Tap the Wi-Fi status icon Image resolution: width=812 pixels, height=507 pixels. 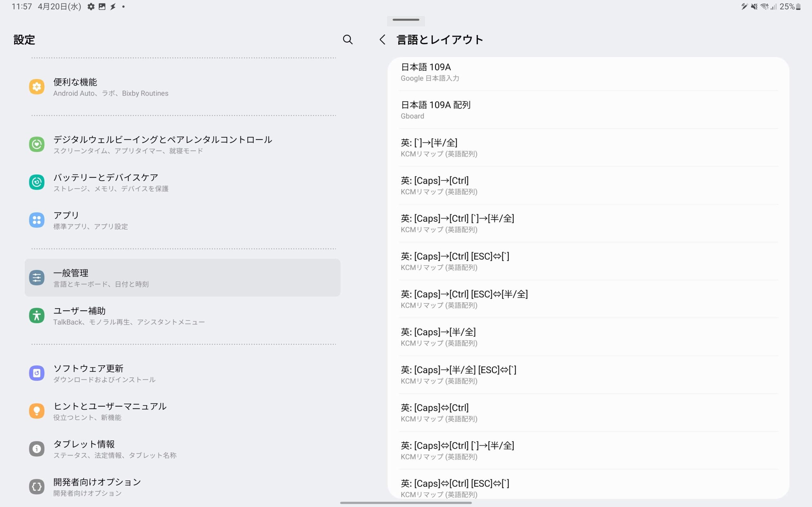pos(764,7)
